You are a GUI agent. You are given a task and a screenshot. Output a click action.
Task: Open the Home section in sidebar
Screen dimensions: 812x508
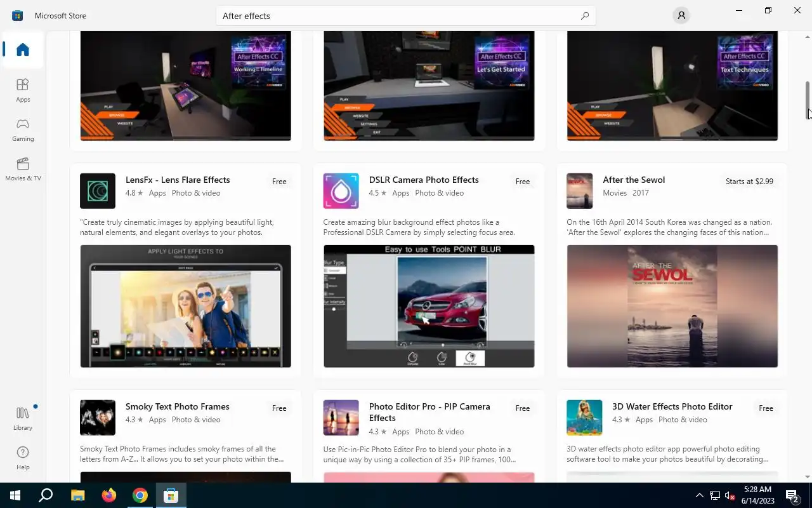click(x=23, y=50)
